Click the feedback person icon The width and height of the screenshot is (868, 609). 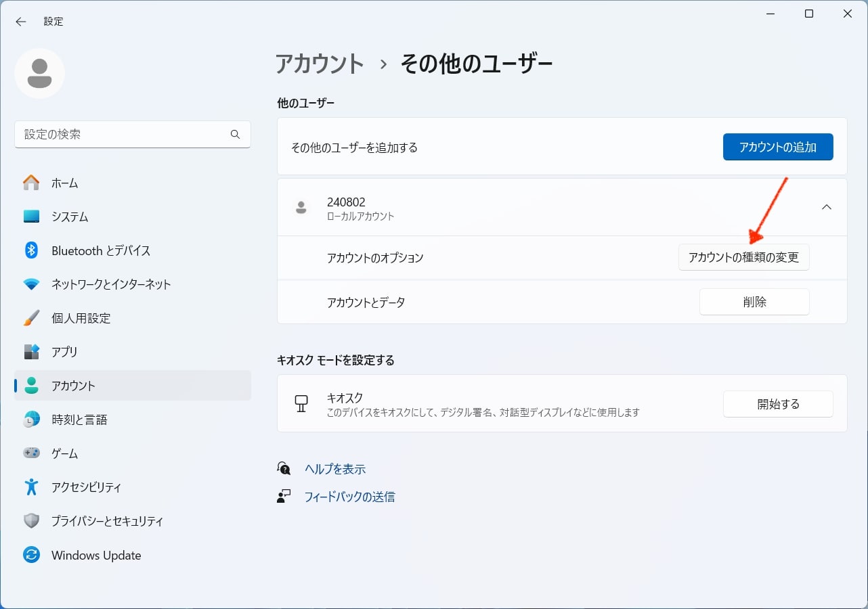[284, 497]
